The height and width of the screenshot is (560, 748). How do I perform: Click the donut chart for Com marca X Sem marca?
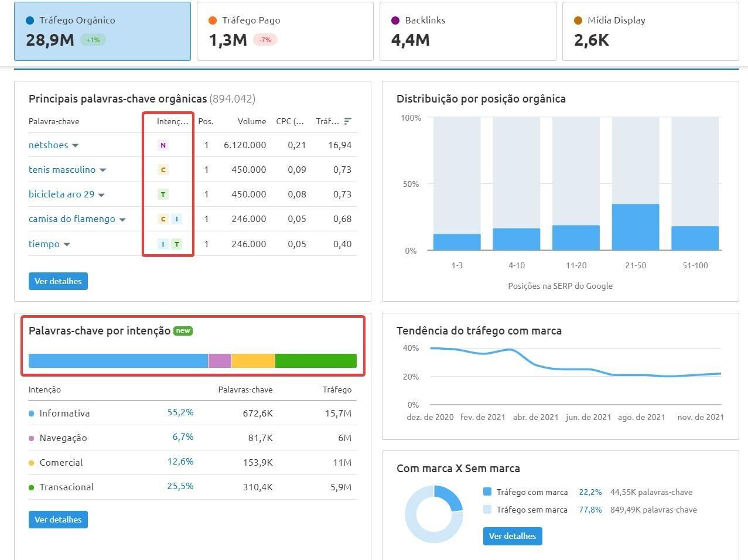click(x=434, y=515)
